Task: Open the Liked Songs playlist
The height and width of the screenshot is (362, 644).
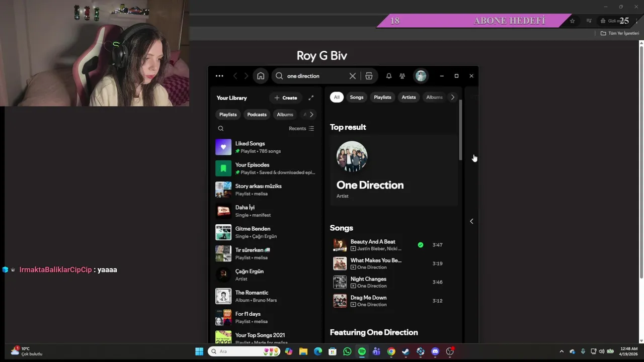Action: click(x=266, y=147)
